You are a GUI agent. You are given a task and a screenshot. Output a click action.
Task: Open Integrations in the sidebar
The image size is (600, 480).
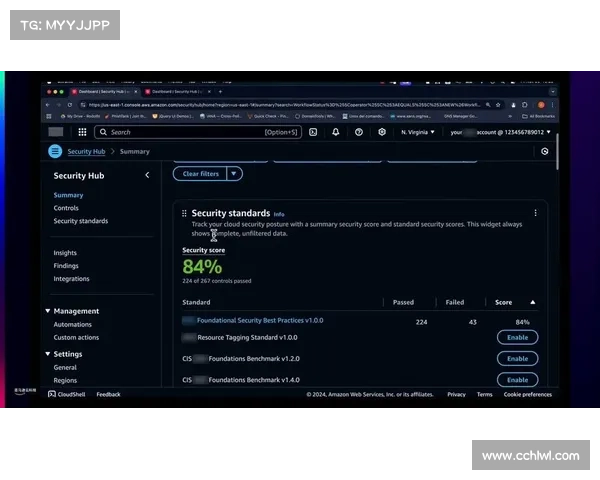tap(71, 279)
